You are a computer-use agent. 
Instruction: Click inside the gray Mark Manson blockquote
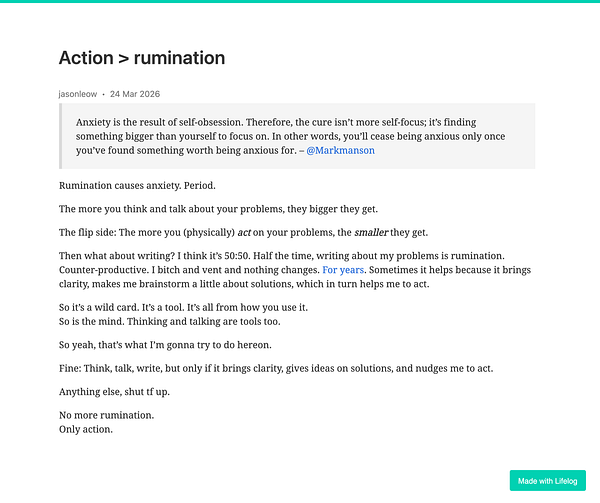(x=297, y=136)
